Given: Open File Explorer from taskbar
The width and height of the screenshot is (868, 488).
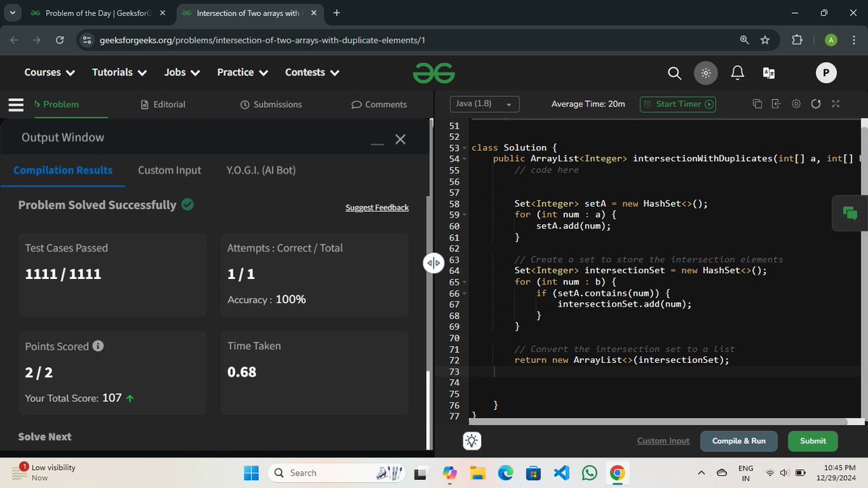Looking at the screenshot, I should point(477,473).
